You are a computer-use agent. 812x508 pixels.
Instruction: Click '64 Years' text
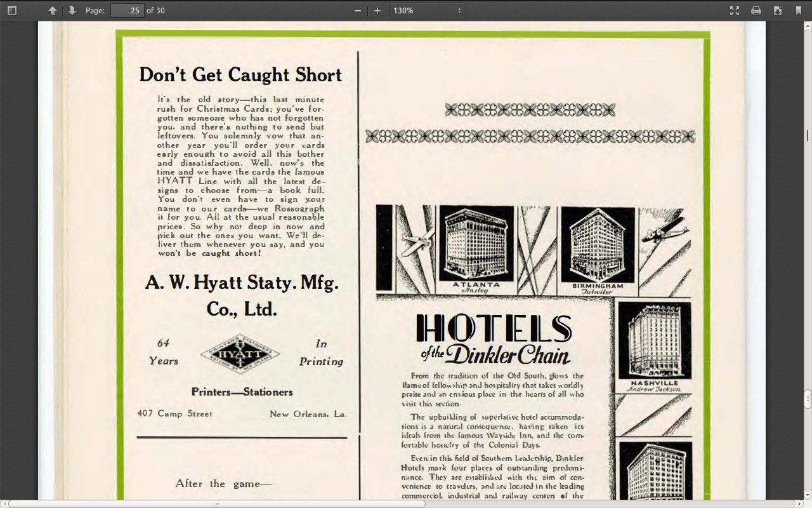point(164,352)
